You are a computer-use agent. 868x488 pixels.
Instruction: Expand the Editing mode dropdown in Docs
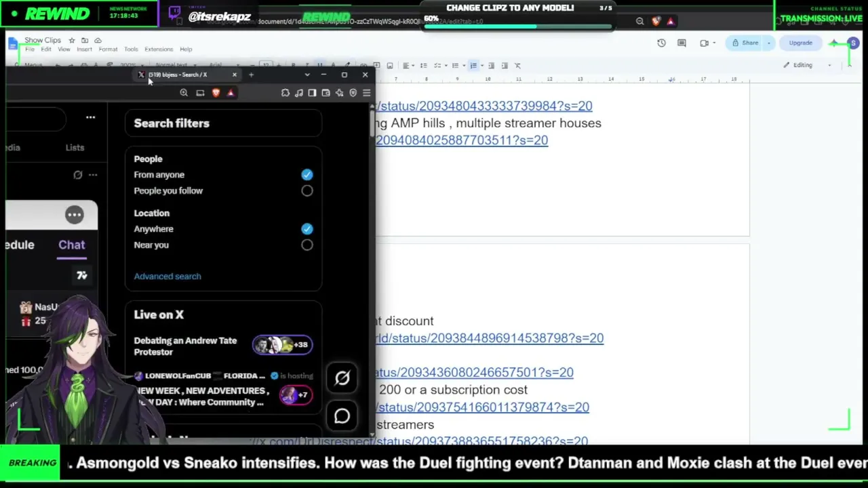tap(829, 65)
